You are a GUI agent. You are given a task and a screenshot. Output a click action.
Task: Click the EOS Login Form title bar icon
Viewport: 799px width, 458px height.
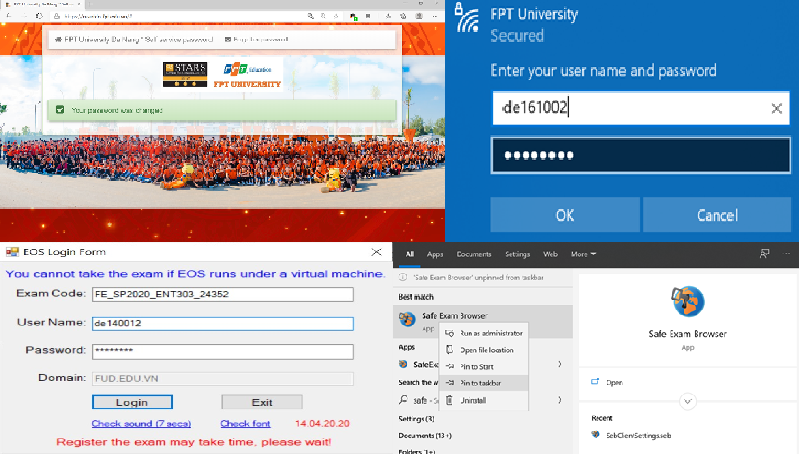coord(12,252)
